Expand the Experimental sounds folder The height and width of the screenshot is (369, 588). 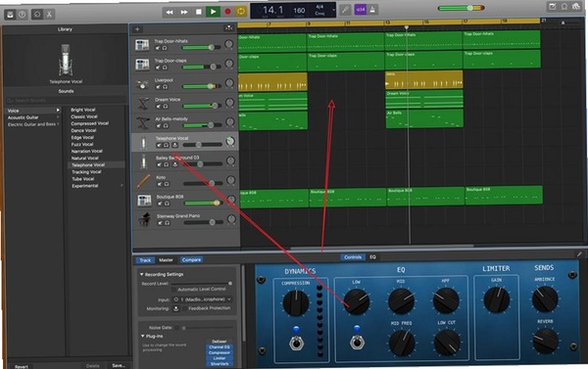coord(122,185)
